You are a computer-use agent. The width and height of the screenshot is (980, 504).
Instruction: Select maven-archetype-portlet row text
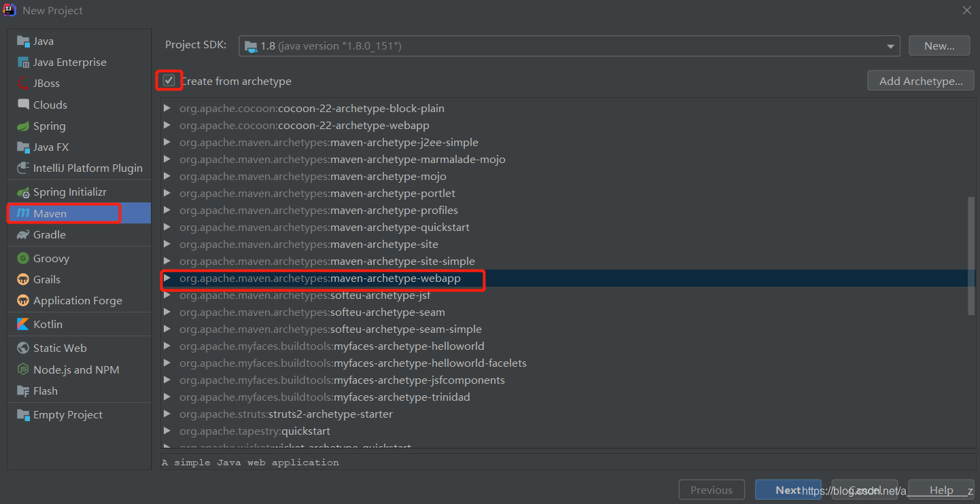(x=317, y=193)
